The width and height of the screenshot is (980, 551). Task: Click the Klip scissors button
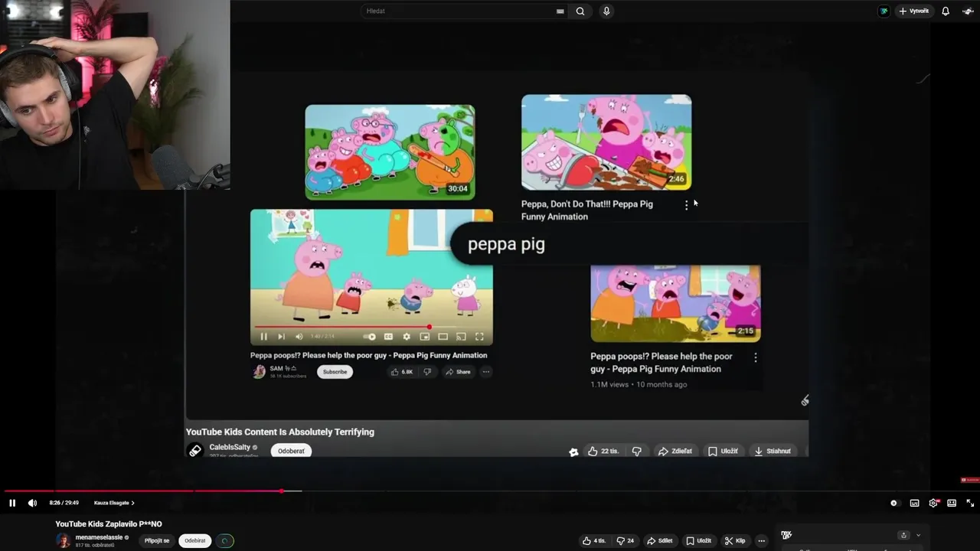(x=735, y=540)
